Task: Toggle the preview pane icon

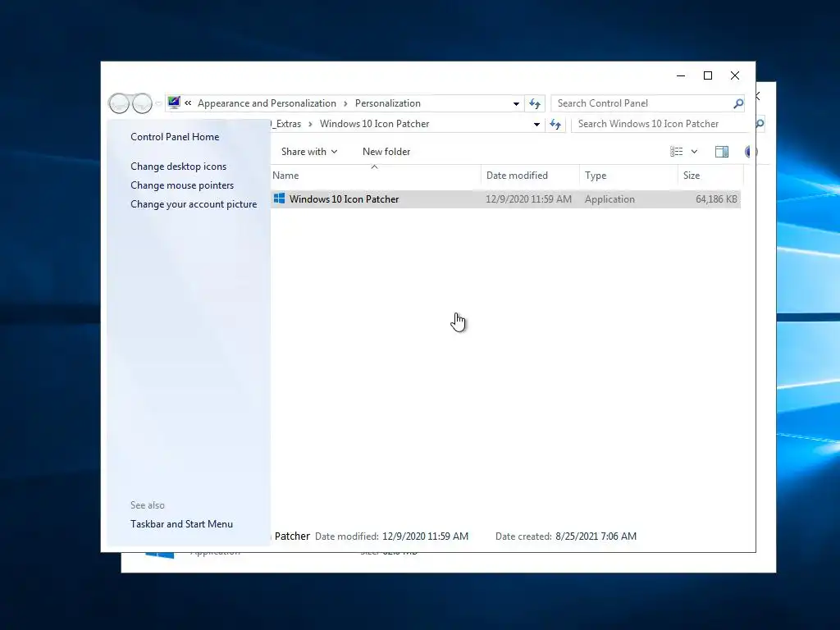Action: point(722,152)
